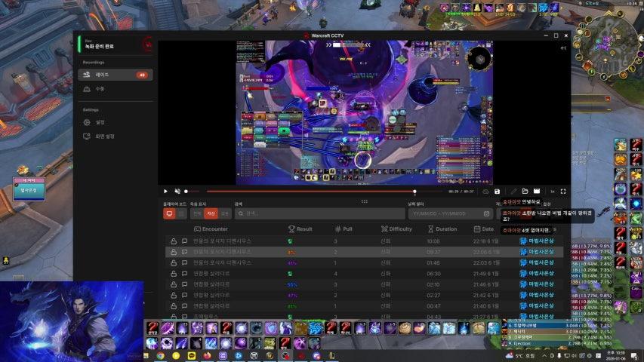The height and width of the screenshot is (362, 644).
Task: Click the pencil edit icon
Action: 513,192
